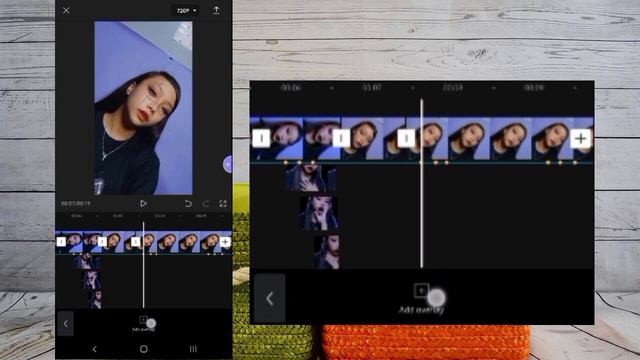The height and width of the screenshot is (360, 640).
Task: Open first transition marker in enlarged timeline
Action: [261, 138]
